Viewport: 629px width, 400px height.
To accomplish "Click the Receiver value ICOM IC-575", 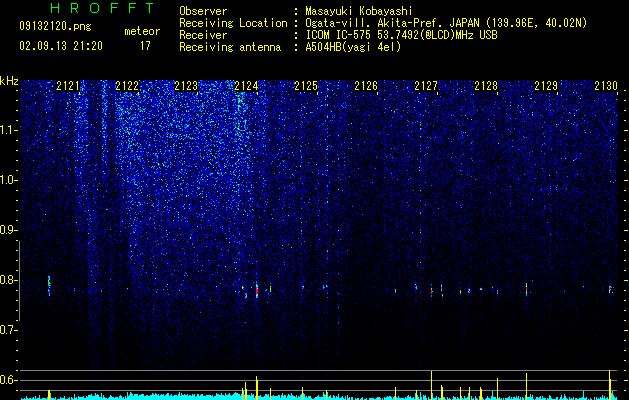I will pyautogui.click(x=339, y=35).
